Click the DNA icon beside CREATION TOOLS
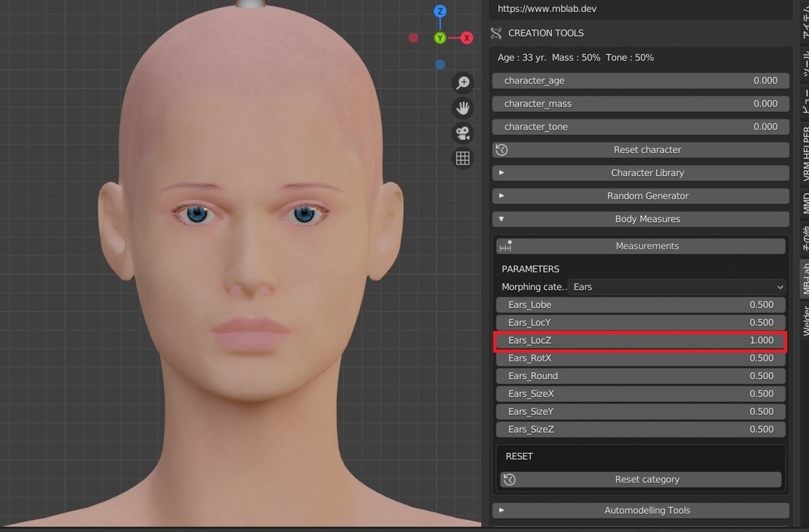This screenshot has height=532, width=809. click(x=496, y=33)
